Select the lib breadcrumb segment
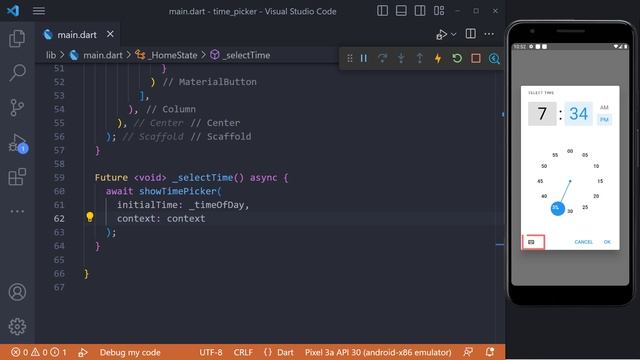 51,55
